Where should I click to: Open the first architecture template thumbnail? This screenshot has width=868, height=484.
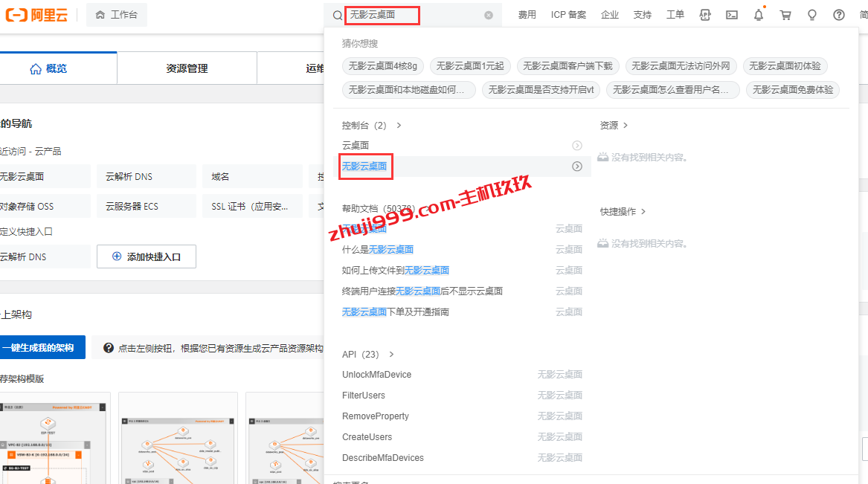[x=55, y=439]
